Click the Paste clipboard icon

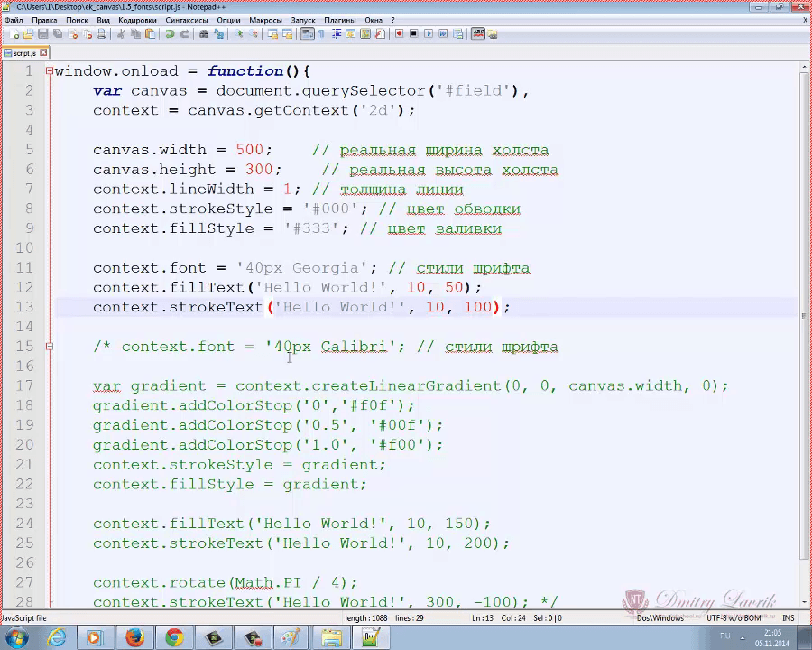(150, 34)
